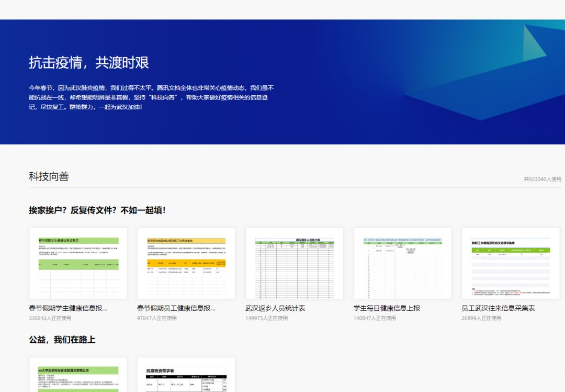Click the 330243人正在使用 usage count
The image size is (565, 392).
click(50, 318)
